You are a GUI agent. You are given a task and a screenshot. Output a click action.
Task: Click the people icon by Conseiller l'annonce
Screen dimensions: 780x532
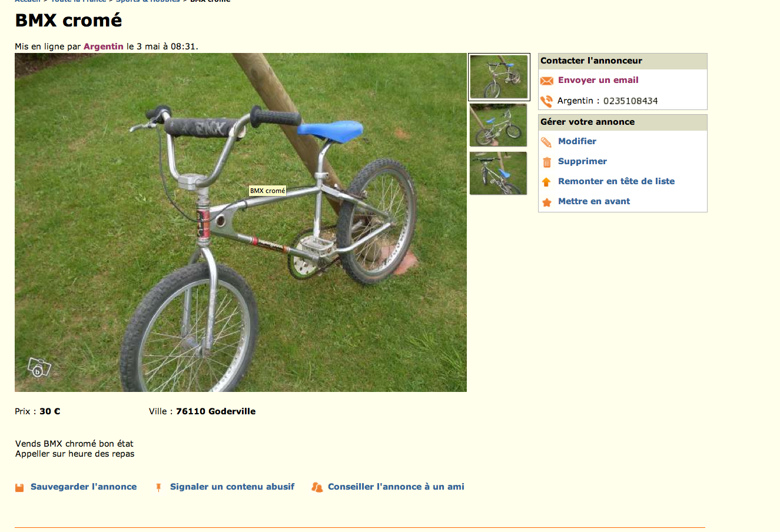(x=317, y=487)
